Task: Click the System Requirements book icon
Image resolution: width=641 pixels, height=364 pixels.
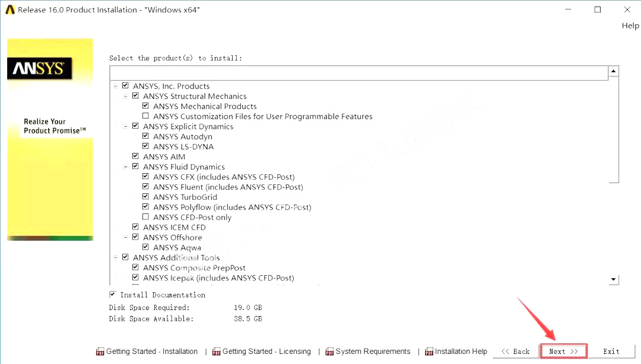Action: [x=330, y=351]
